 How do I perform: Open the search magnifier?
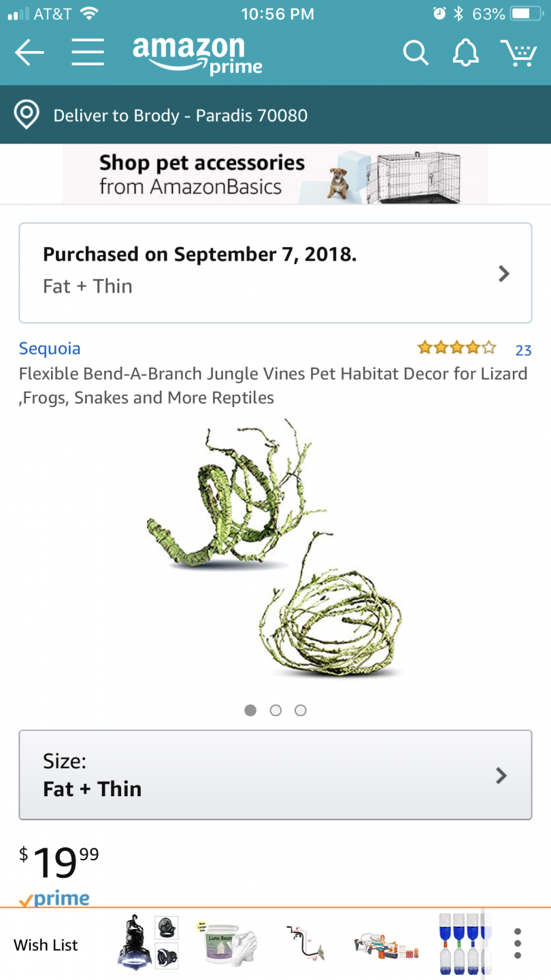point(415,52)
